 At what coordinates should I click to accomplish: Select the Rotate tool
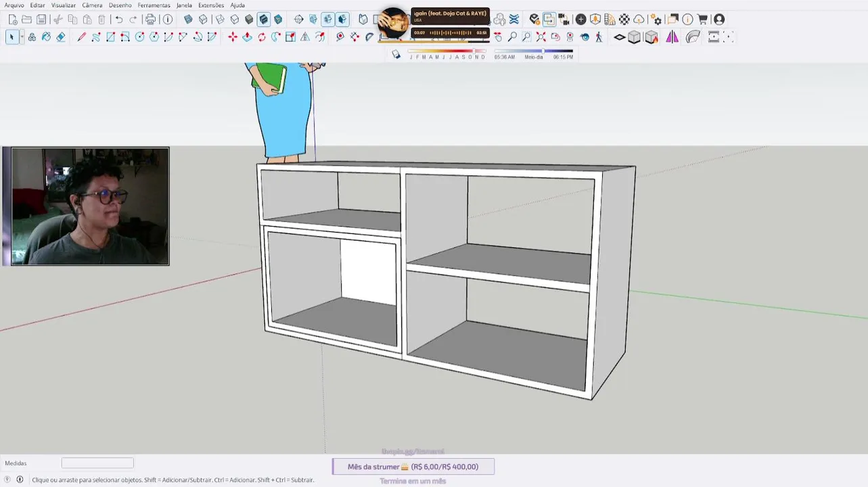(262, 37)
